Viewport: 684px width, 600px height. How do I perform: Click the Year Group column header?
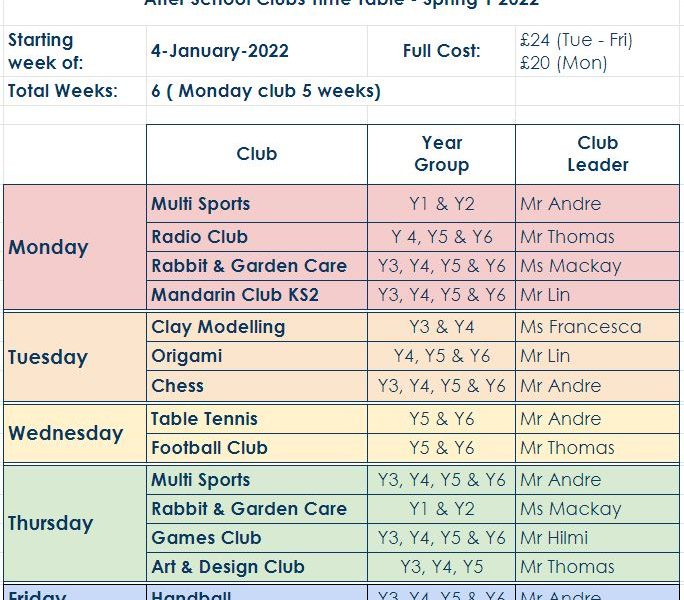(441, 154)
